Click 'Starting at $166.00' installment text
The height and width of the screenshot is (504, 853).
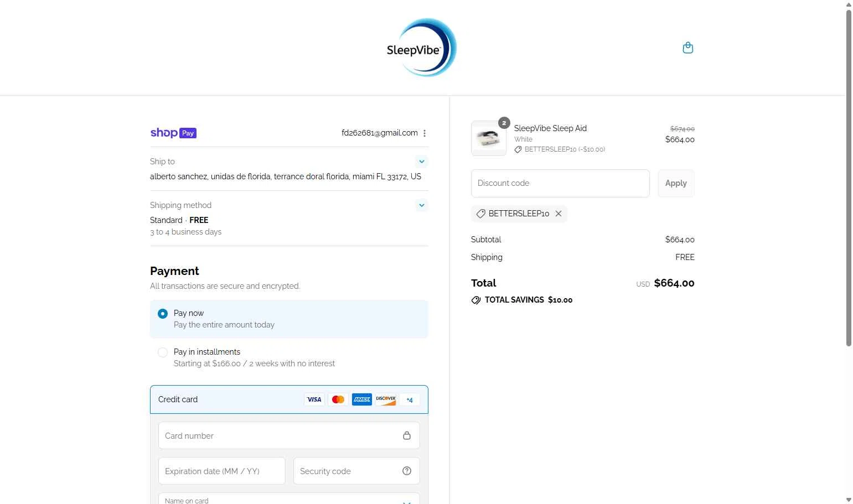[254, 363]
